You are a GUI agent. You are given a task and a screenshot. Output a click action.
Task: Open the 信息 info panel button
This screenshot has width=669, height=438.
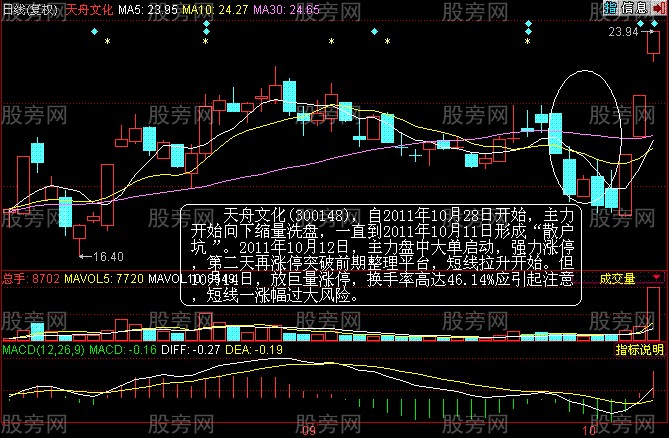(634, 7)
